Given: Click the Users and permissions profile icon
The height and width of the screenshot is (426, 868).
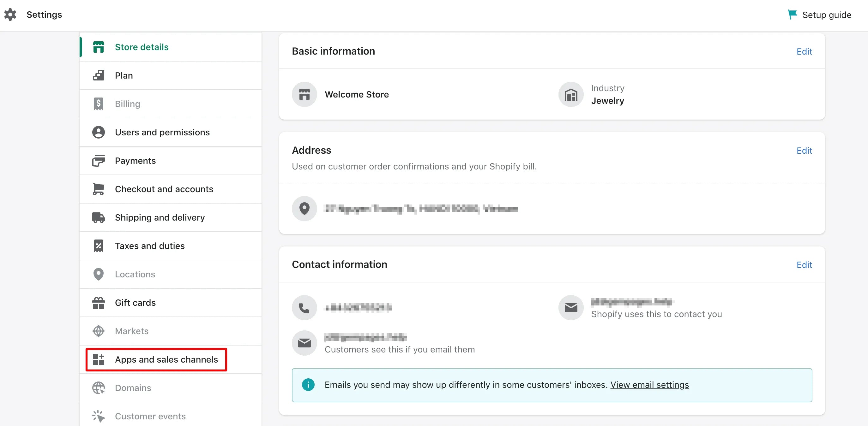Looking at the screenshot, I should click(98, 132).
